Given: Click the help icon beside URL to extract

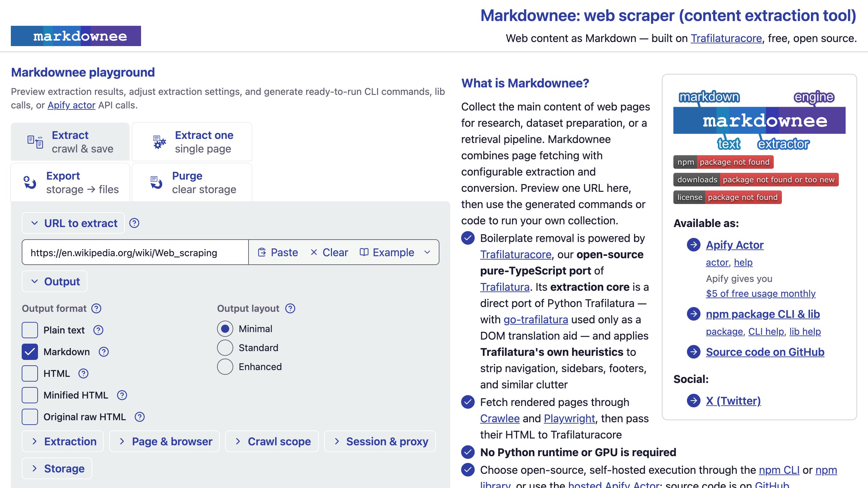Looking at the screenshot, I should (x=134, y=223).
